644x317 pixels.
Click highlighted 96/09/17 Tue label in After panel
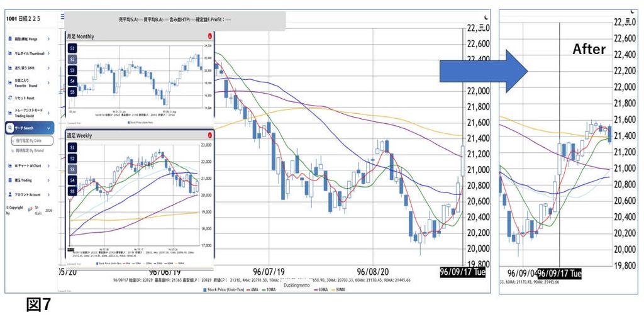[x=559, y=274]
